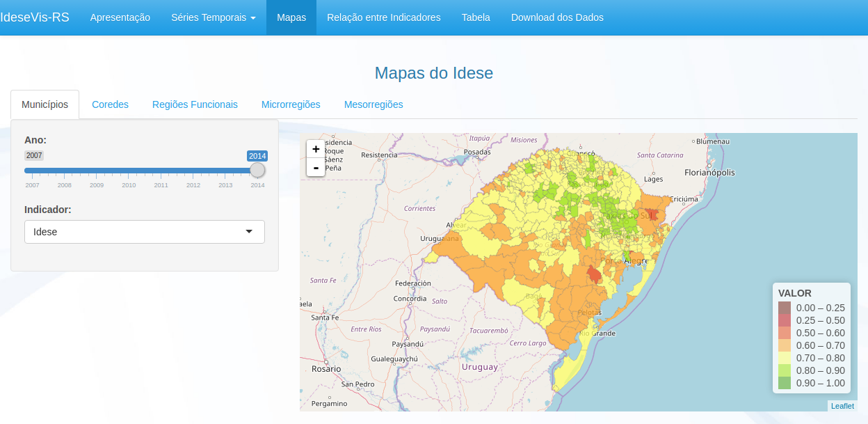Click the map zoom-out (−) control
868x424 pixels.
click(x=316, y=168)
